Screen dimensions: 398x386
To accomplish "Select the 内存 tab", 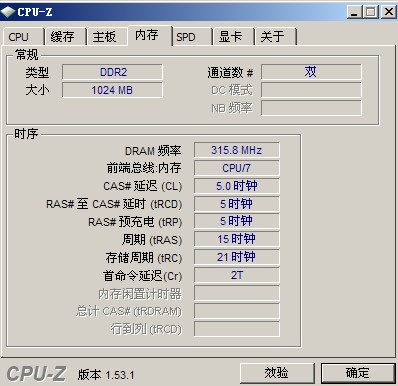I will (x=149, y=35).
